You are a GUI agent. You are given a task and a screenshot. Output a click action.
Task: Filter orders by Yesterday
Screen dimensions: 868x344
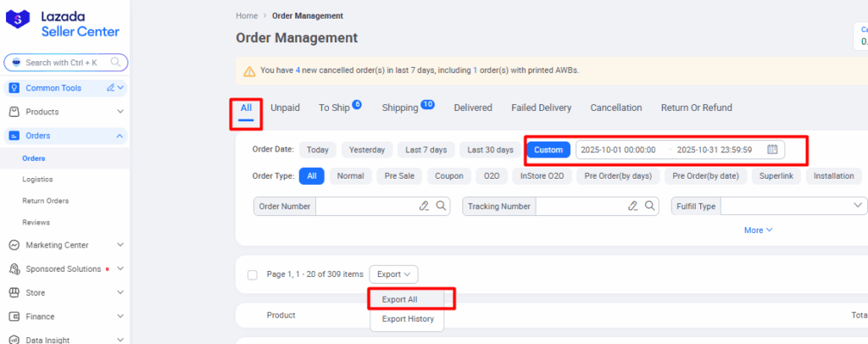(x=367, y=150)
